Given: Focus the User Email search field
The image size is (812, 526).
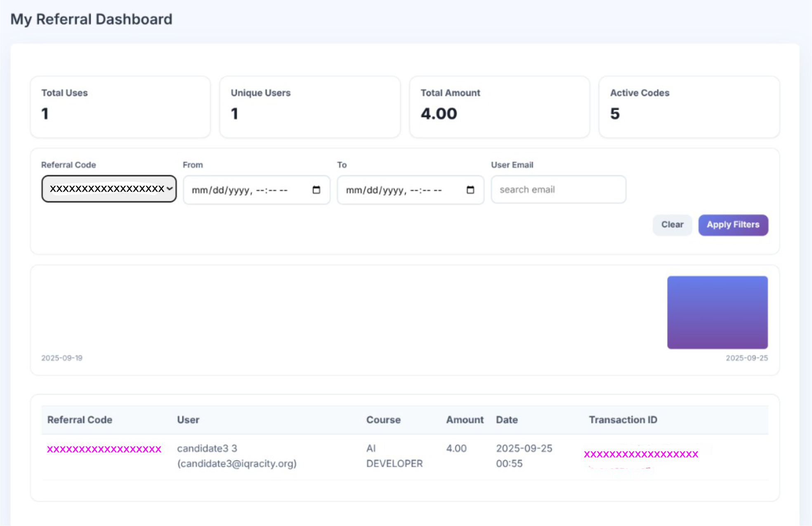Looking at the screenshot, I should [558, 190].
